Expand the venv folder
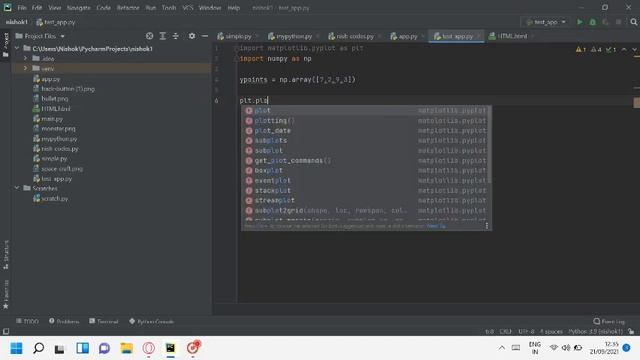Image resolution: width=640 pixels, height=360 pixels. (x=25, y=68)
